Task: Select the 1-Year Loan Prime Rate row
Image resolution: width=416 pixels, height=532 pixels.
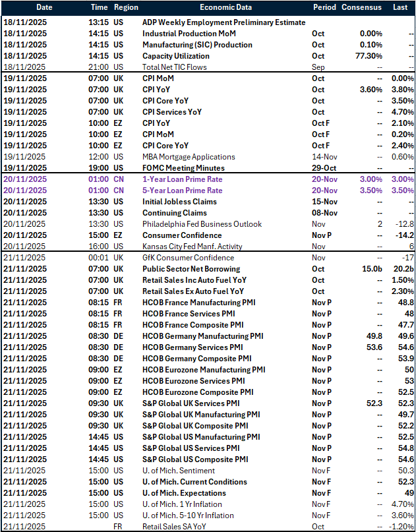Action: pos(183,179)
